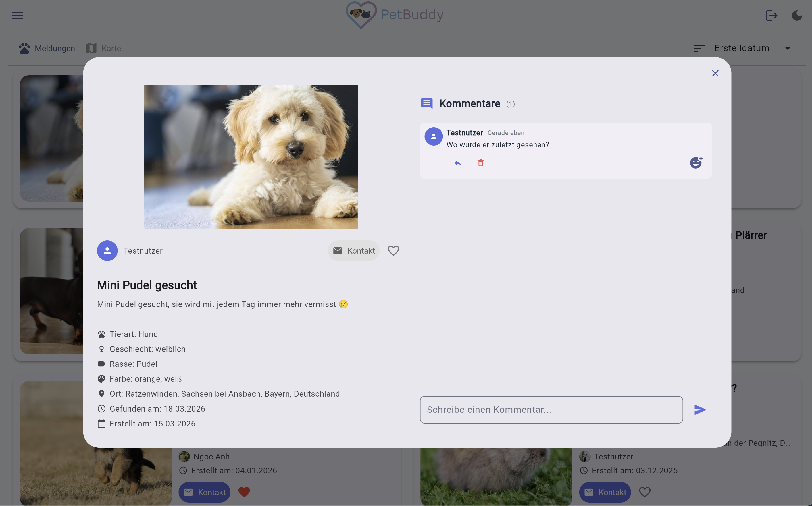
Task: Reply to Testnutzer's comment
Action: pyautogui.click(x=458, y=163)
